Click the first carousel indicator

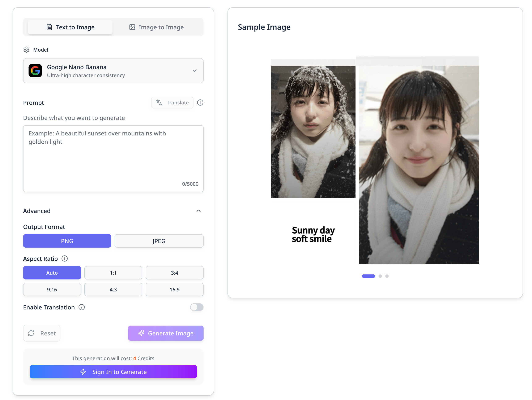point(369,276)
